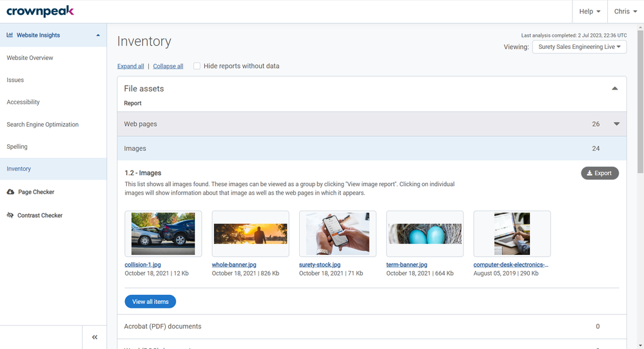Click the phone in hands thumbnail
This screenshot has height=349, width=644.
(338, 234)
